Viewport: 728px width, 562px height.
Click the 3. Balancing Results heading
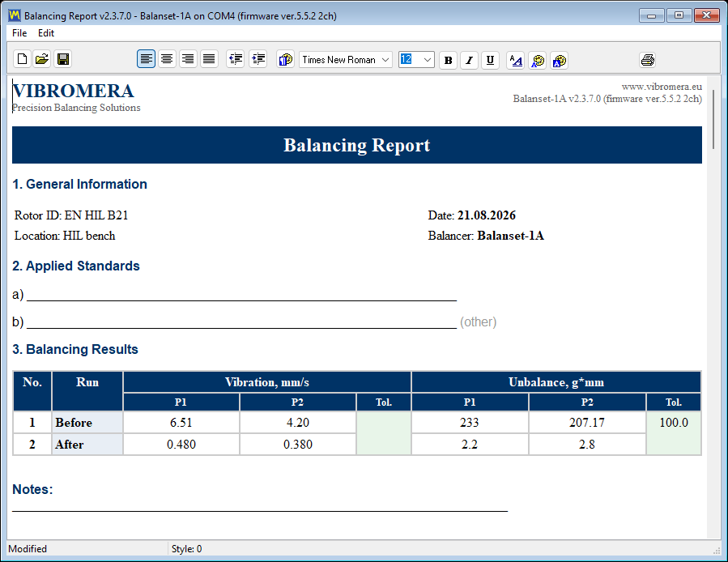(75, 349)
